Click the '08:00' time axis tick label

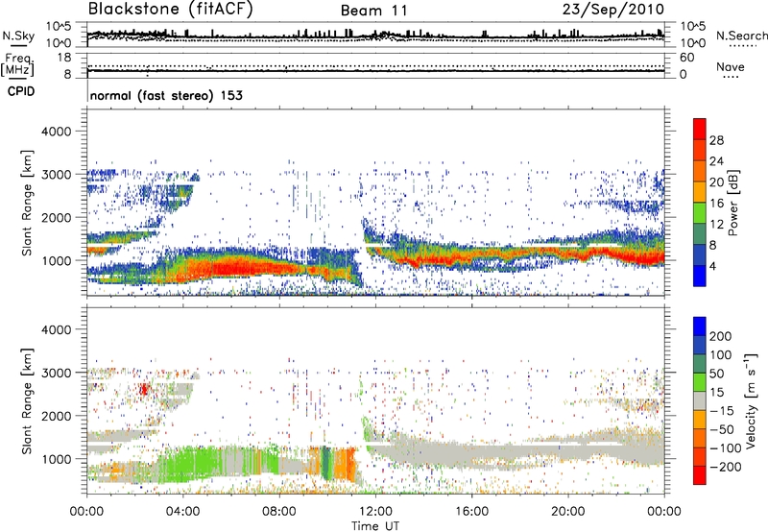[279, 512]
